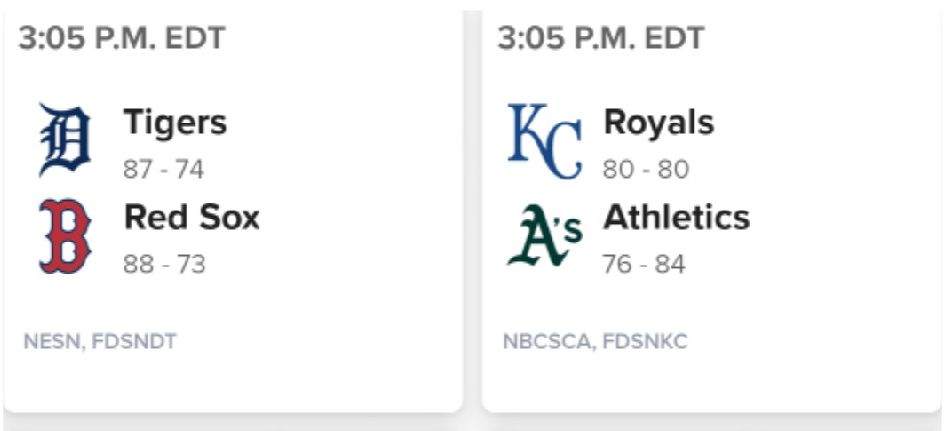952x431 pixels.
Task: Click the Detroit Tigers team logo
Action: point(64,140)
